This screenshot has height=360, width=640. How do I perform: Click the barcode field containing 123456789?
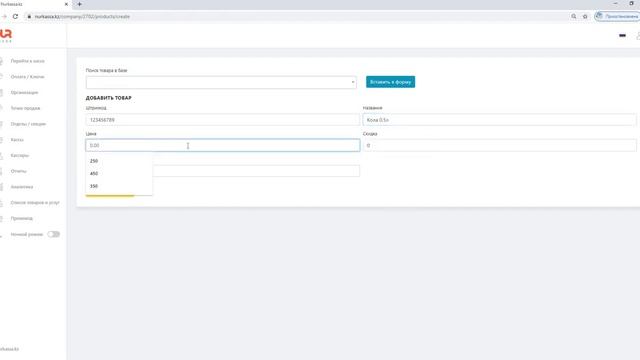click(222, 120)
